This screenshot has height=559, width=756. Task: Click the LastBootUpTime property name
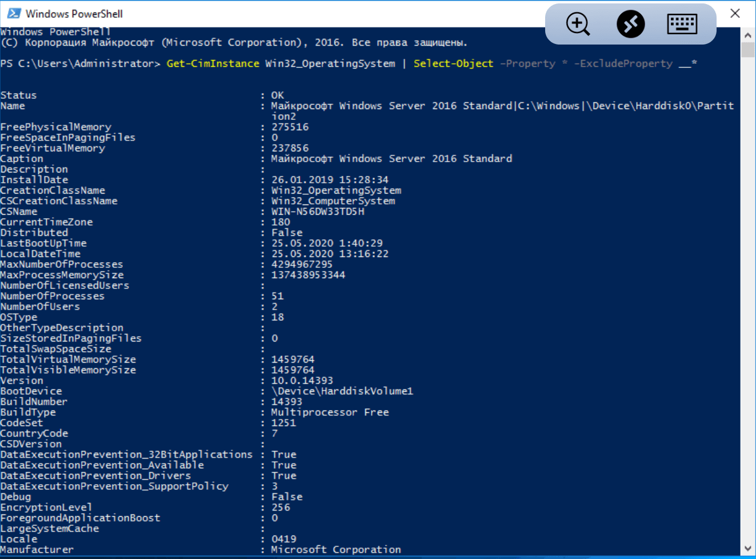coord(43,243)
